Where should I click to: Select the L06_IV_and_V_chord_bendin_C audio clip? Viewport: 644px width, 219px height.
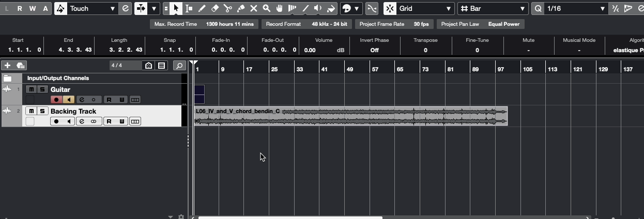coord(350,116)
